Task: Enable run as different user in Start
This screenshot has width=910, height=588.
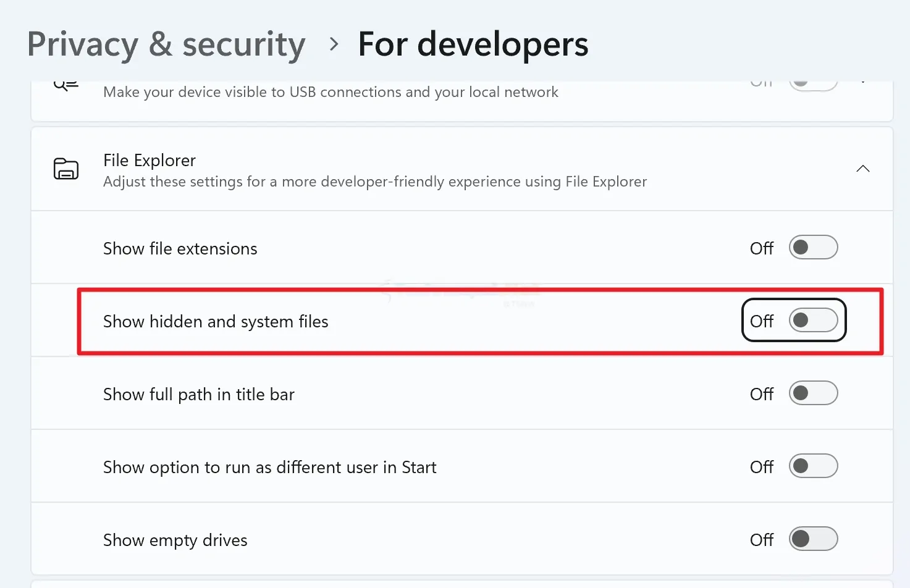Action: (813, 466)
